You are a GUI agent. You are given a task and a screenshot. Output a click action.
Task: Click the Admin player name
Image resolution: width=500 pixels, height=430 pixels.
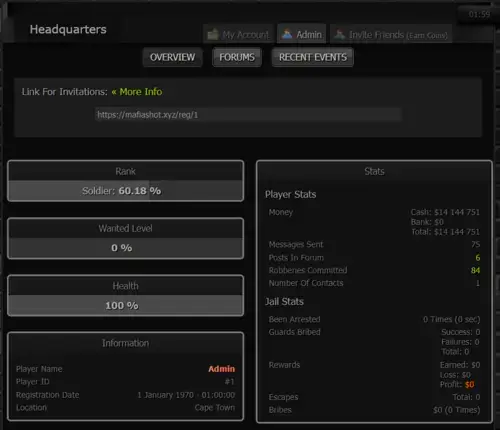(x=222, y=369)
